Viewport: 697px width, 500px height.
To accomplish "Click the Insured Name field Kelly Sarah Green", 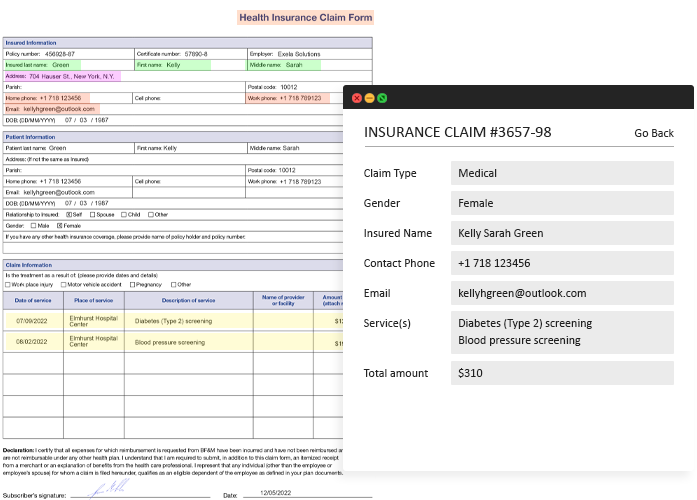I will [562, 233].
